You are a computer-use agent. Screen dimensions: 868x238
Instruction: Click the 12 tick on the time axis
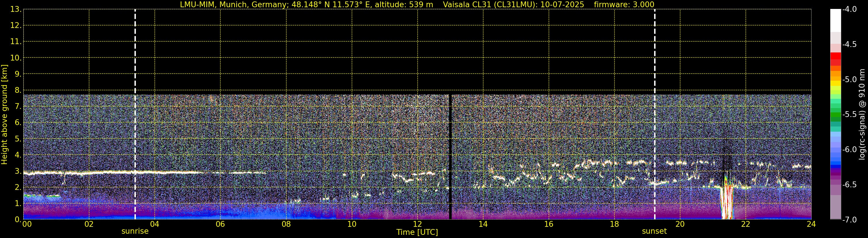[417, 224]
